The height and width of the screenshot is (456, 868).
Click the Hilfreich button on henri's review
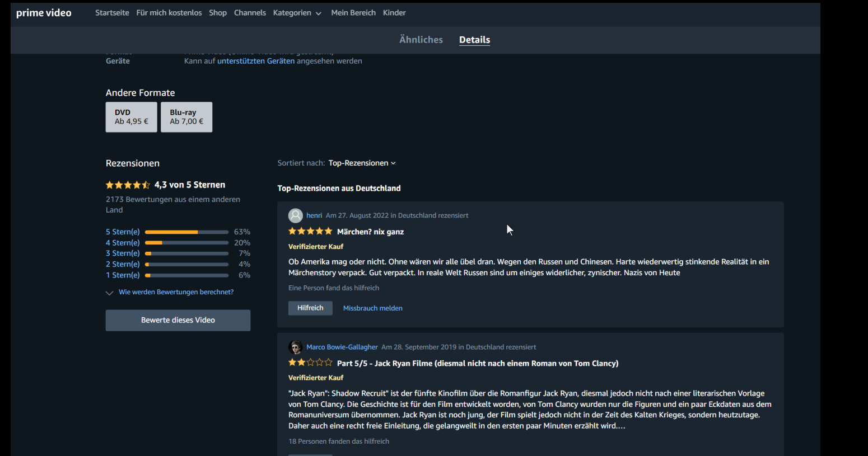[x=310, y=308]
